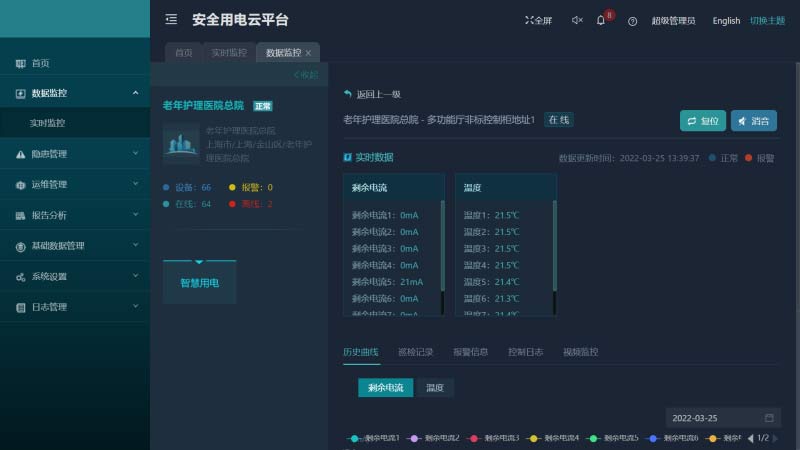Click the 返回上一级 back arrow icon
Image resolution: width=800 pixels, height=450 pixels.
[348, 94]
